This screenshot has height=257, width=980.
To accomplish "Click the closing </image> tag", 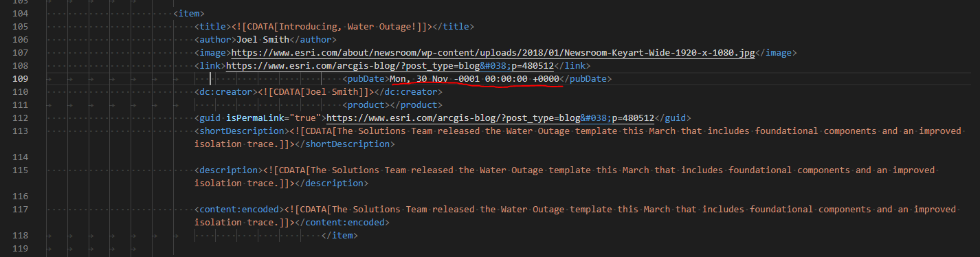I will 776,52.
